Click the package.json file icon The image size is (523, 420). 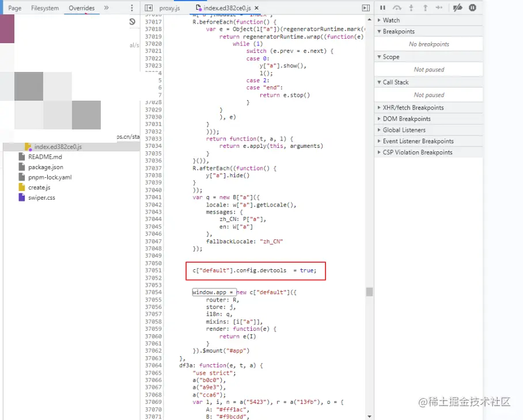(22, 167)
